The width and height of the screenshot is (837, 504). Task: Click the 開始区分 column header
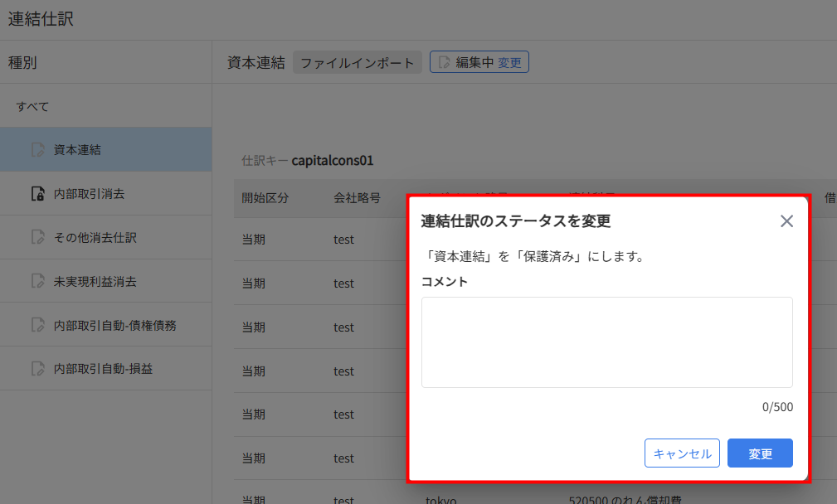click(265, 198)
